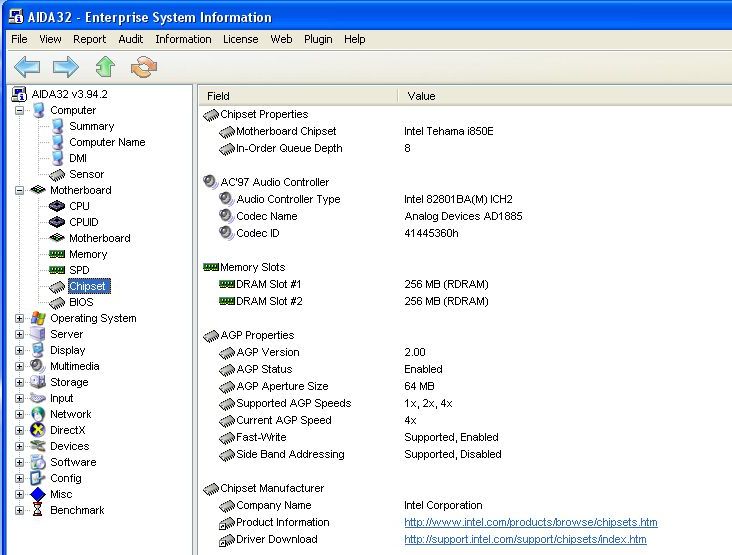
Task: Click the Operating System Windows flag icon
Action: (38, 318)
